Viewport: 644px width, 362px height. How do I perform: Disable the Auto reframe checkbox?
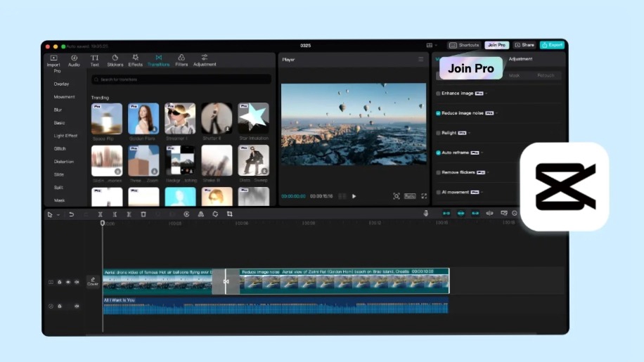coord(439,153)
